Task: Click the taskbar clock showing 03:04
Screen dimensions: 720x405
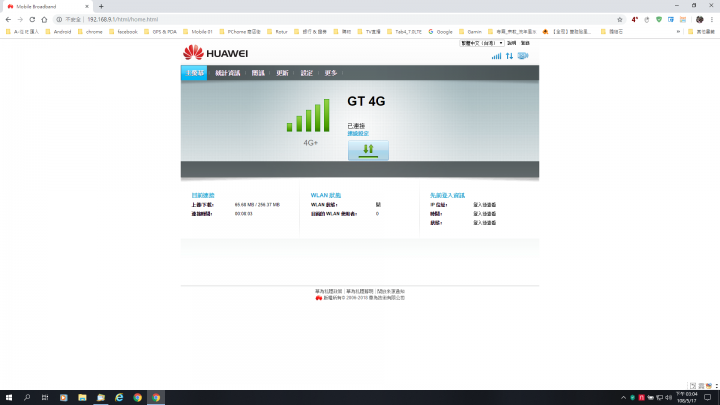Action: (x=686, y=398)
